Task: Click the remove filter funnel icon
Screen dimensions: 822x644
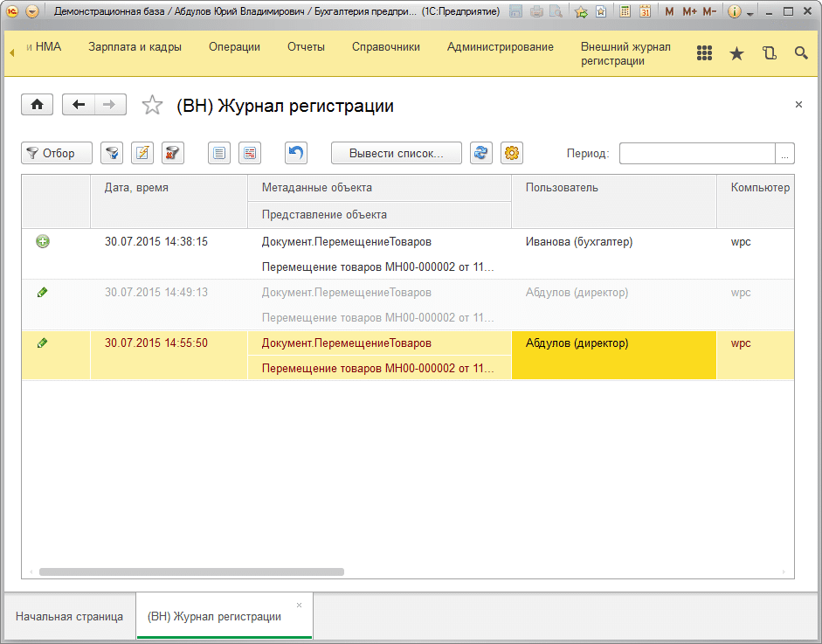Action: [x=173, y=153]
